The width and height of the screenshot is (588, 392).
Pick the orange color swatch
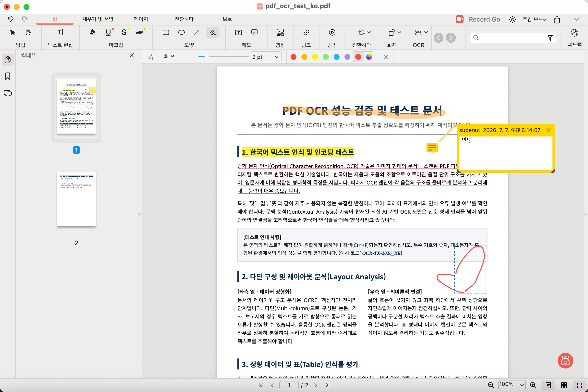tap(304, 57)
